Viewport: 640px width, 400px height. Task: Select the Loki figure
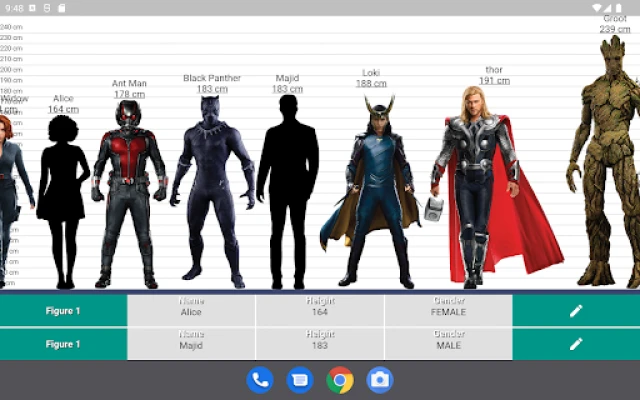click(371, 190)
